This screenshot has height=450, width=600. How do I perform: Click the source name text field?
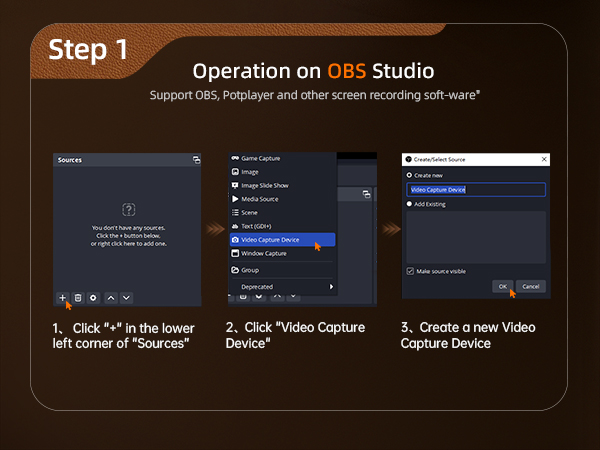pos(476,190)
